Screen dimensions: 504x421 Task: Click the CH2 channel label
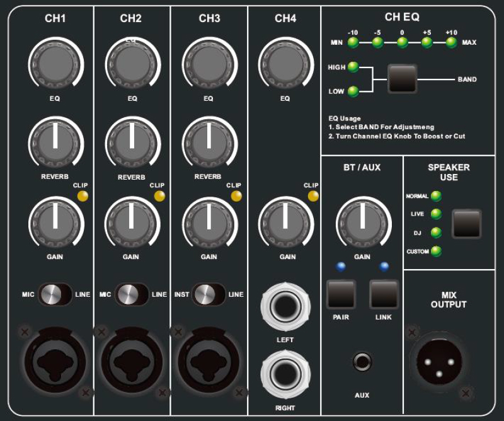click(x=131, y=18)
